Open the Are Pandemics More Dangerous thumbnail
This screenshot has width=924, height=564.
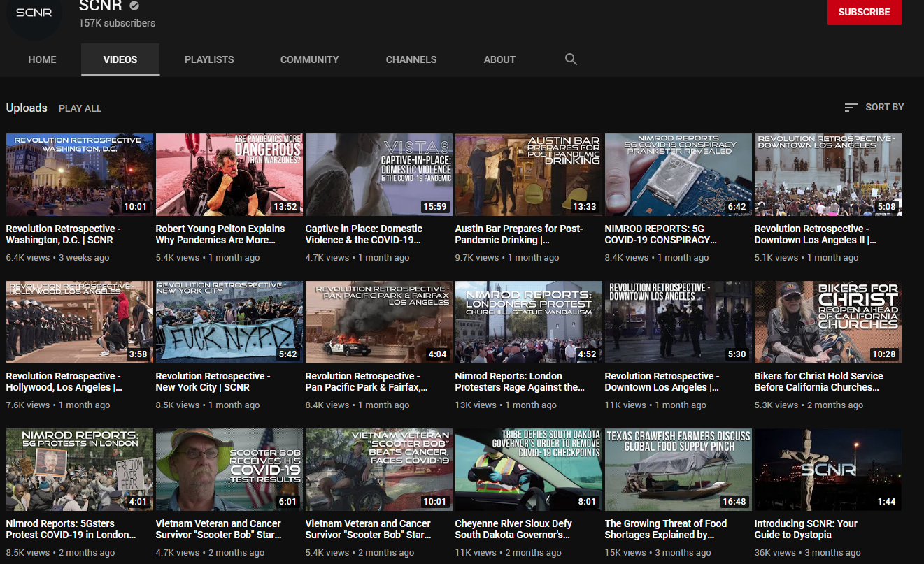[229, 175]
